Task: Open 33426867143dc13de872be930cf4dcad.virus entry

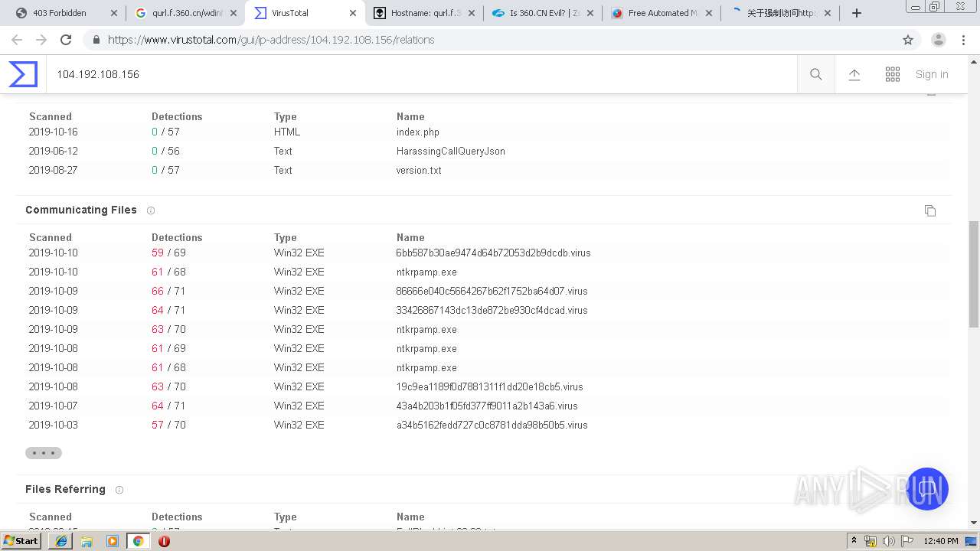Action: (492, 311)
